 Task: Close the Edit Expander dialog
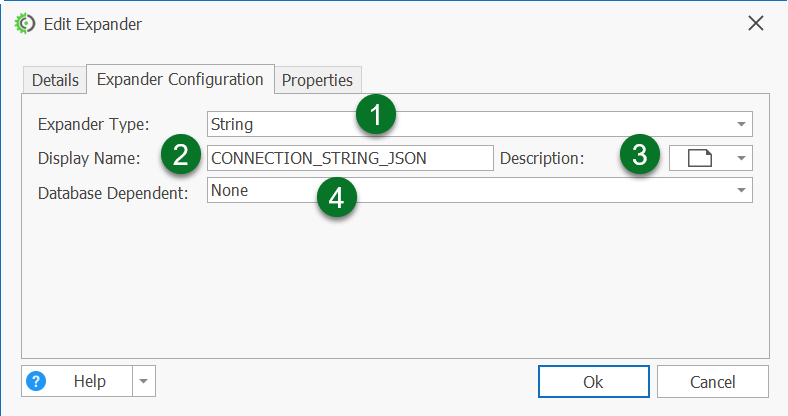pos(756,23)
